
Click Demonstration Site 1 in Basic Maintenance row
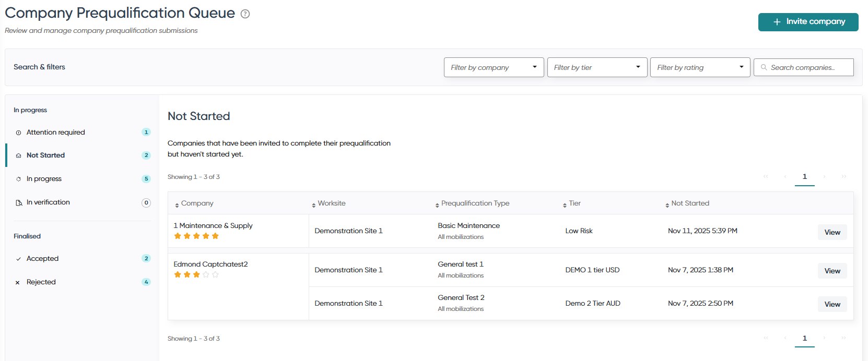pos(348,231)
